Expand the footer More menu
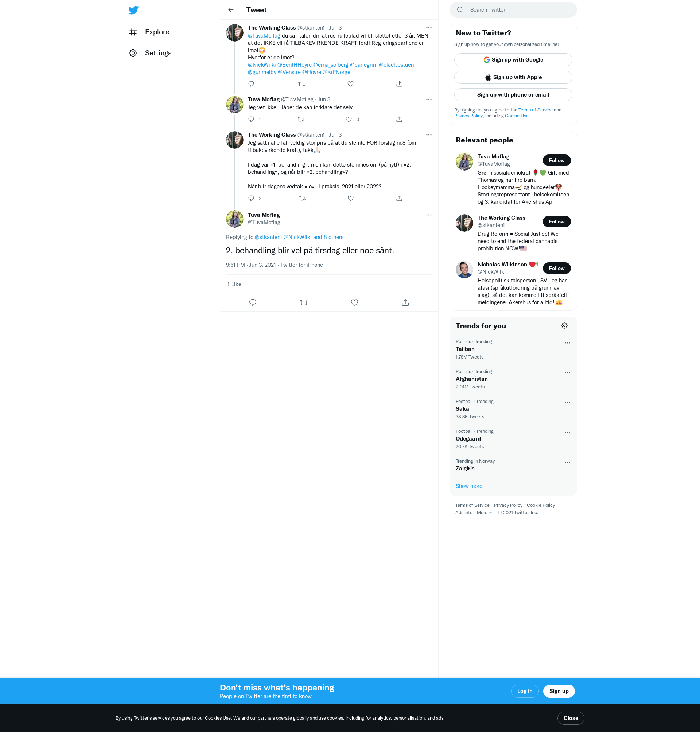 click(x=484, y=513)
